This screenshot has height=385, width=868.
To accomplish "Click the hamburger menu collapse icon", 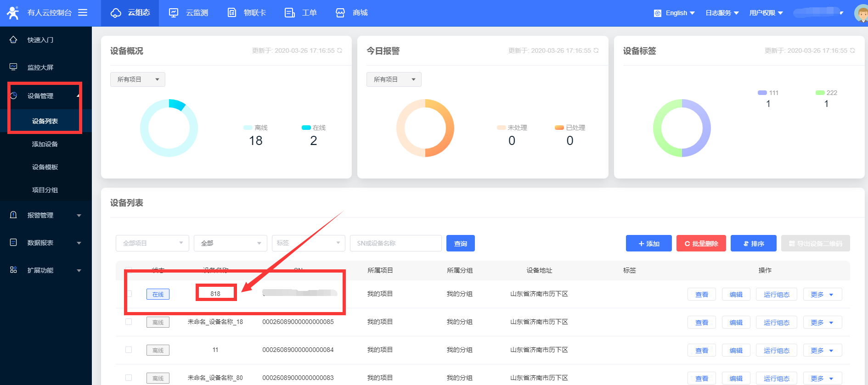I will coord(83,12).
